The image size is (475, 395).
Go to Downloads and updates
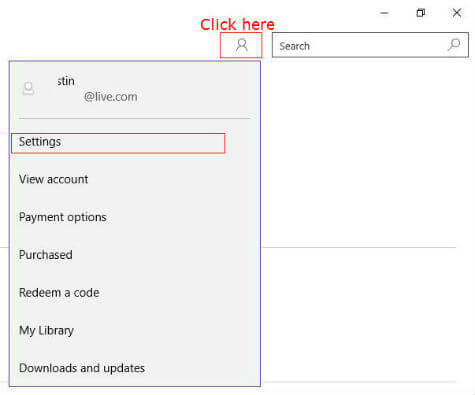(x=82, y=368)
